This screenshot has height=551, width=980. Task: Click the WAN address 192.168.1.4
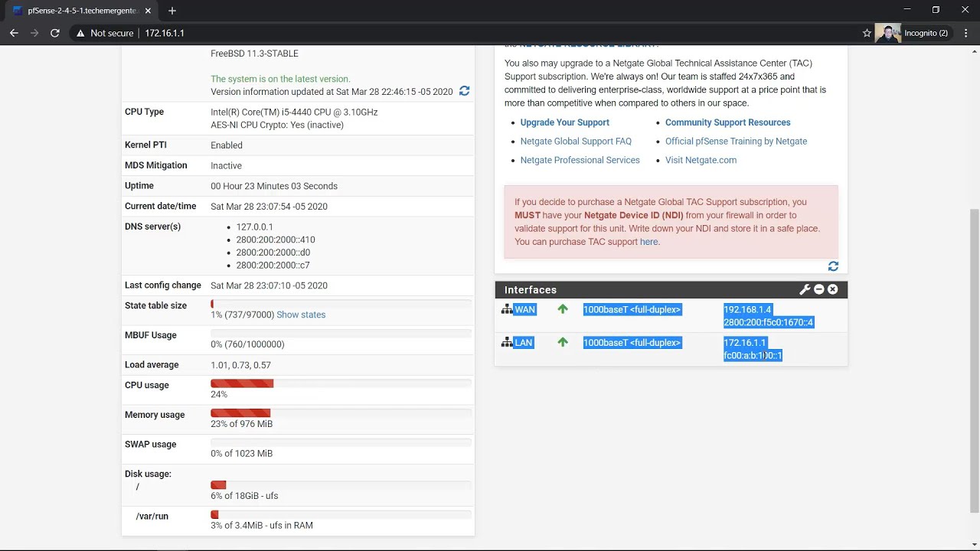pos(747,310)
